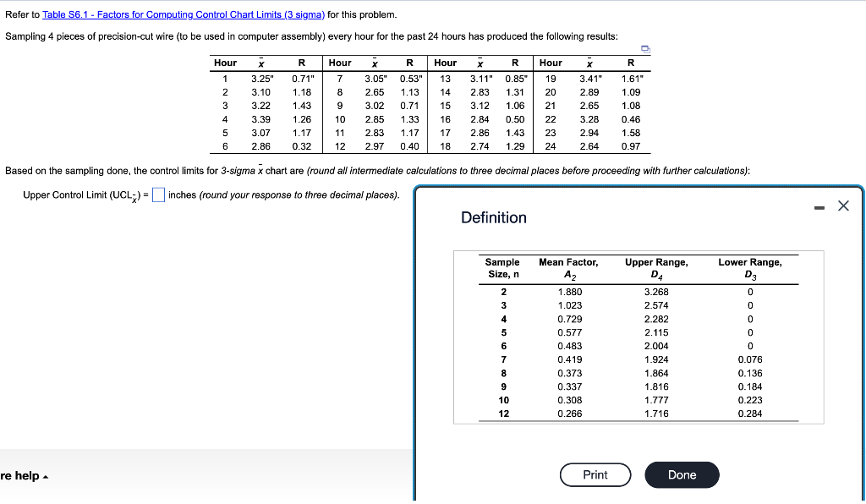
Task: Click the Done button
Action: click(x=682, y=474)
